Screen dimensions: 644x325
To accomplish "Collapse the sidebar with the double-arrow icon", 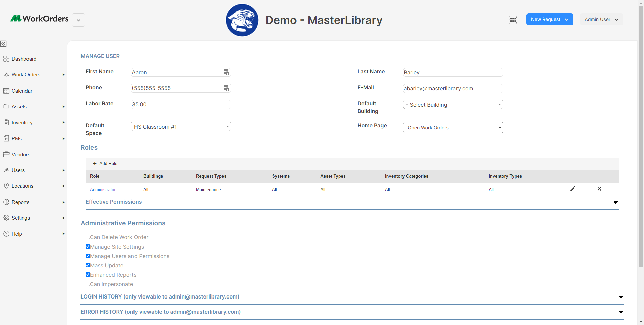I will tap(3, 44).
